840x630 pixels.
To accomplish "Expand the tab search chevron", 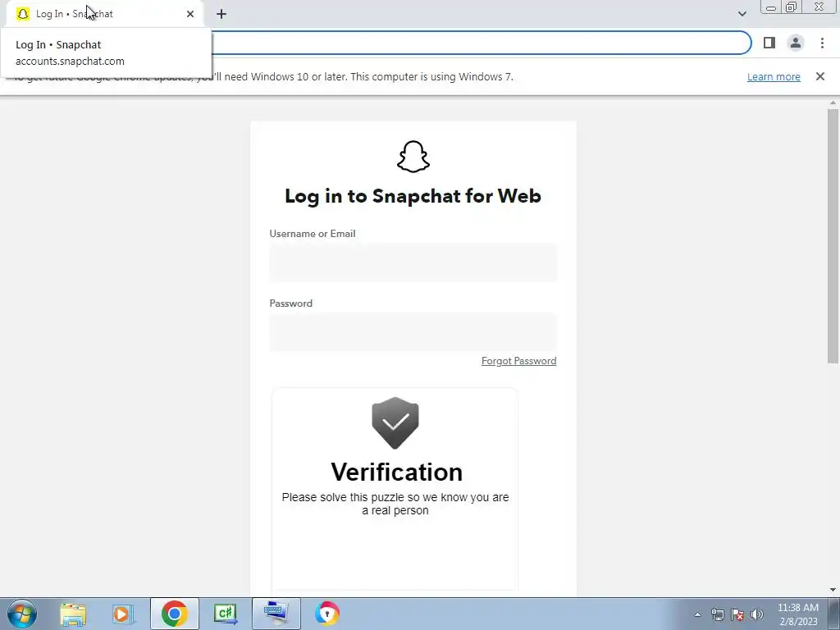I will 742,14.
